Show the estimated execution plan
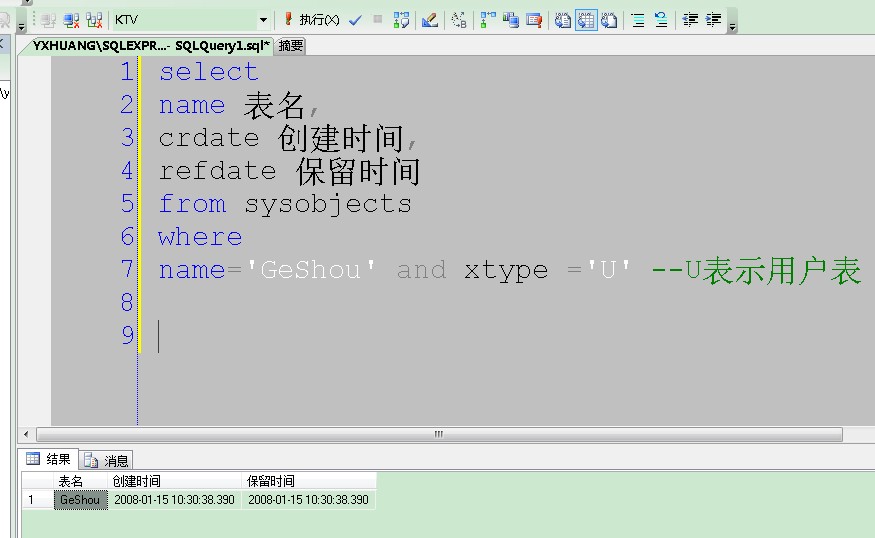The width and height of the screenshot is (875, 538). (401, 20)
